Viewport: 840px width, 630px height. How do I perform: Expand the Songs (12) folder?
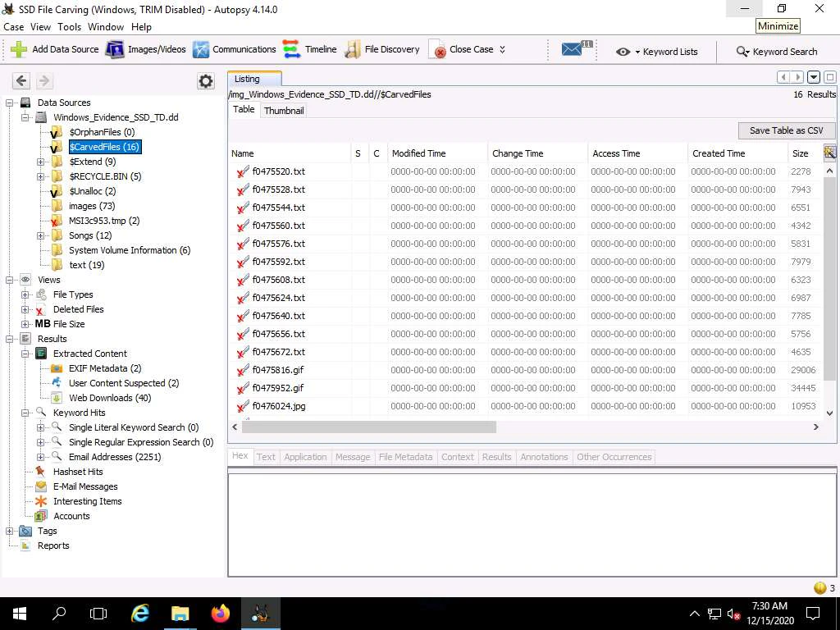40,235
